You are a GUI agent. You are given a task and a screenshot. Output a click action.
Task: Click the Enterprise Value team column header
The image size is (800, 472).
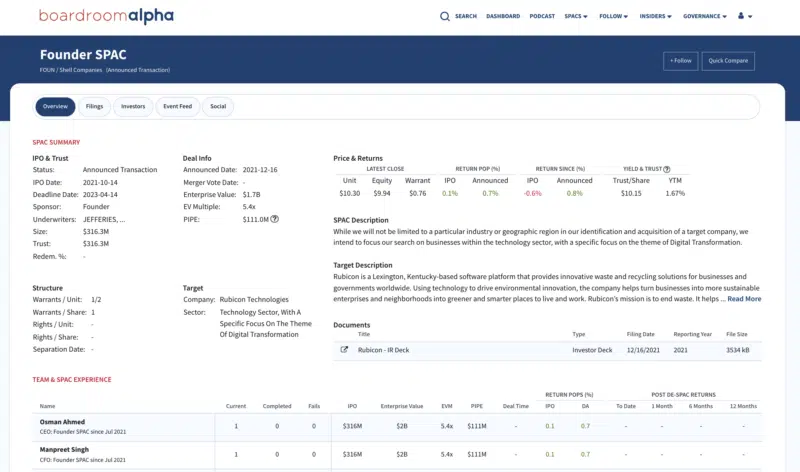(402, 406)
